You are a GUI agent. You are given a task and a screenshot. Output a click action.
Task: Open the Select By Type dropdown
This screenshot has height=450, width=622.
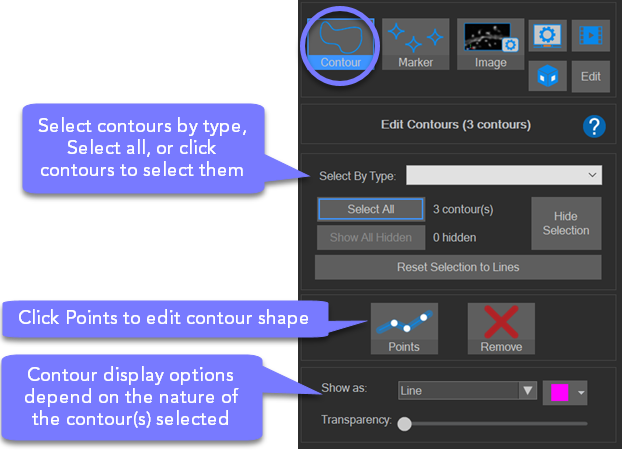(x=503, y=176)
